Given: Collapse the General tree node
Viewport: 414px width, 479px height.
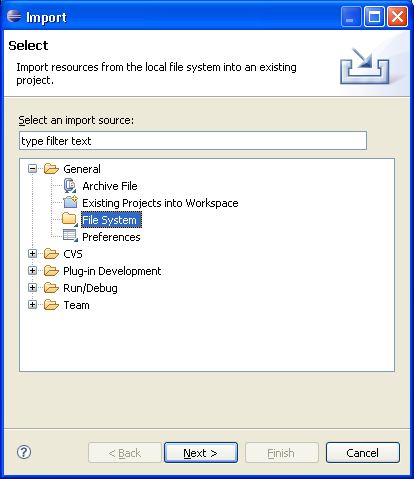Looking at the screenshot, I should pyautogui.click(x=32, y=169).
